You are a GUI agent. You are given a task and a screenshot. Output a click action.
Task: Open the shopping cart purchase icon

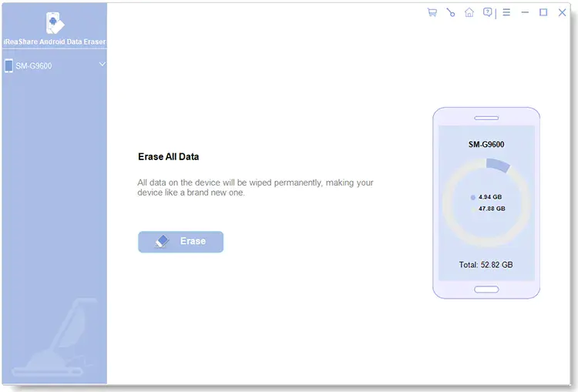[432, 12]
